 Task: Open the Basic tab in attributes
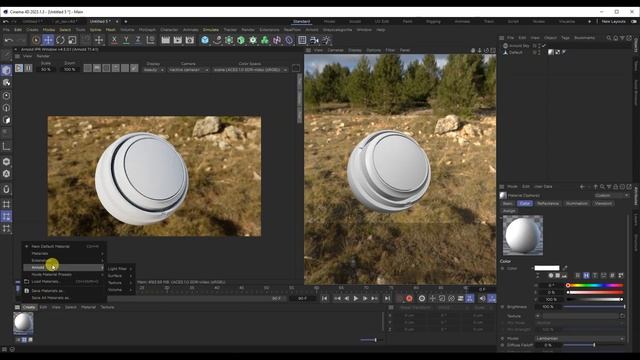coord(508,203)
